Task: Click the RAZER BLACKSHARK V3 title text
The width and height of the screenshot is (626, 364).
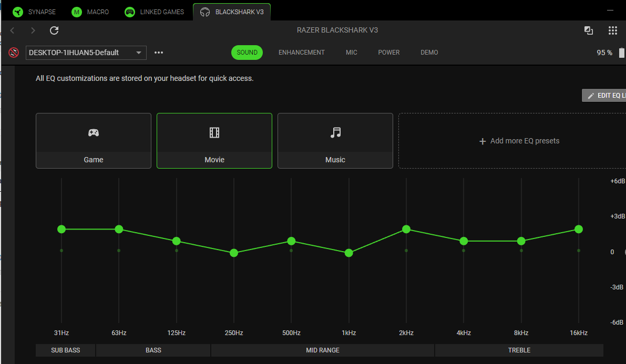Action: click(x=337, y=30)
